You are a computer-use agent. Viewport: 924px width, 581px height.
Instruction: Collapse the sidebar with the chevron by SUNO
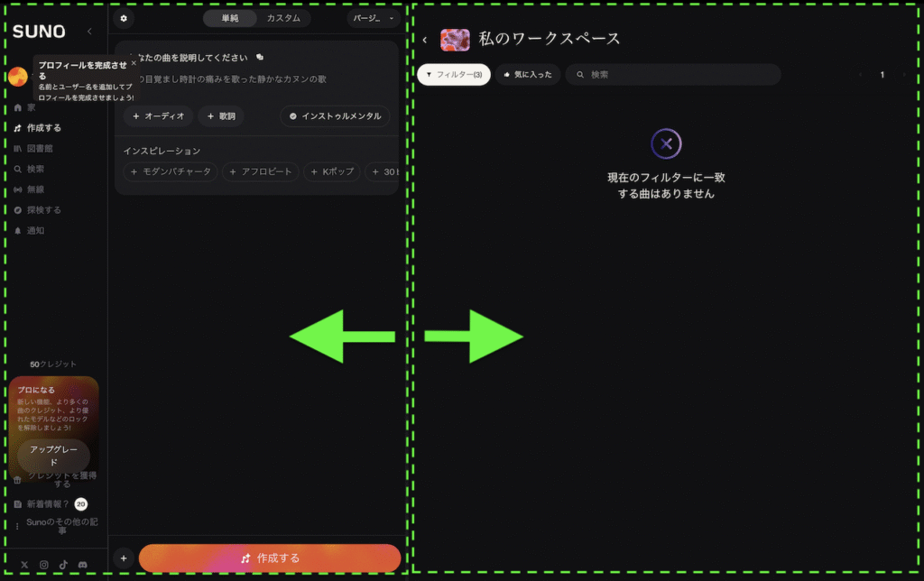[88, 32]
